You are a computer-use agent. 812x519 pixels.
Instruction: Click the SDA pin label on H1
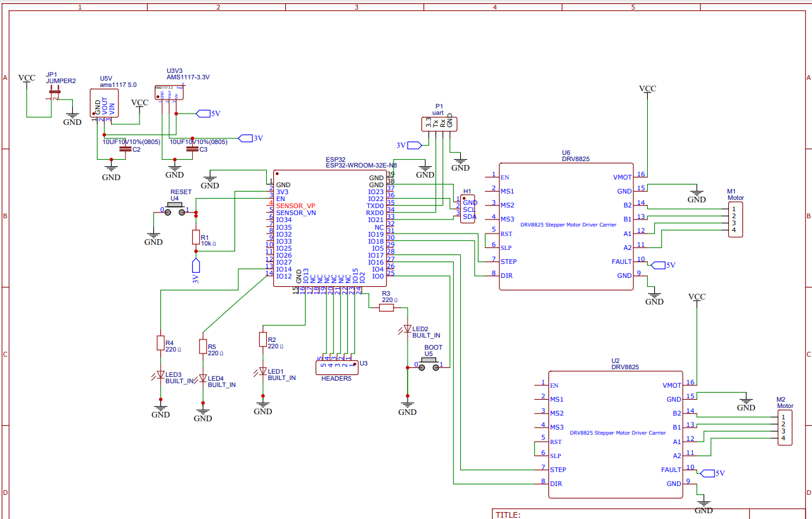(x=469, y=216)
